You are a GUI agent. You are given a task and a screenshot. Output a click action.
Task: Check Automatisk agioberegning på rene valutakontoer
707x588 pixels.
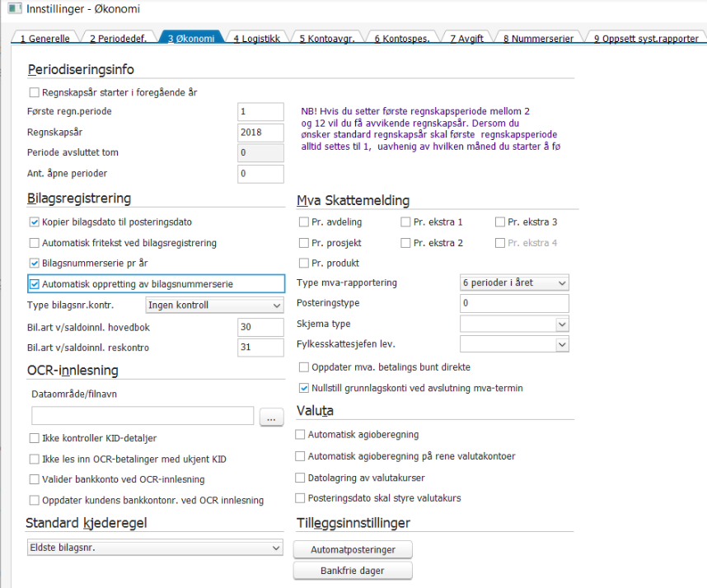tap(300, 456)
